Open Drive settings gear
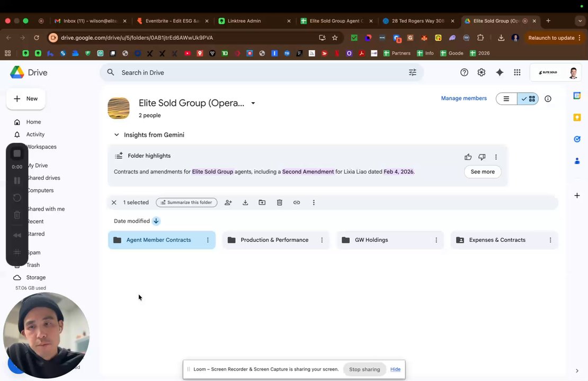588x381 pixels. point(482,72)
